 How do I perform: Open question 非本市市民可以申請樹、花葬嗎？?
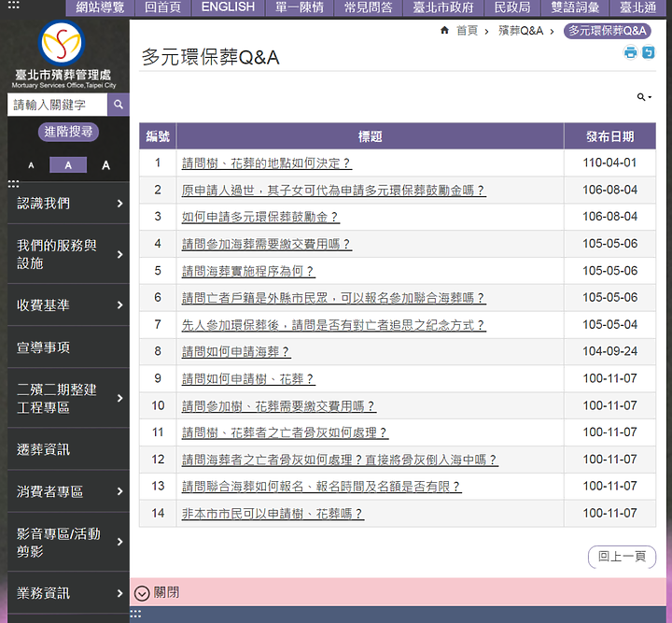(273, 514)
